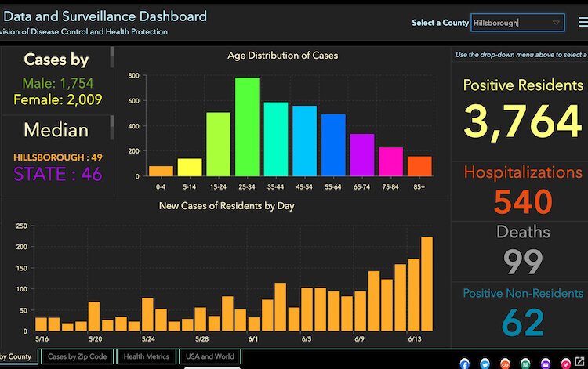Click the Age Distribution of Cases title
The height and width of the screenshot is (369, 588).
[282, 56]
